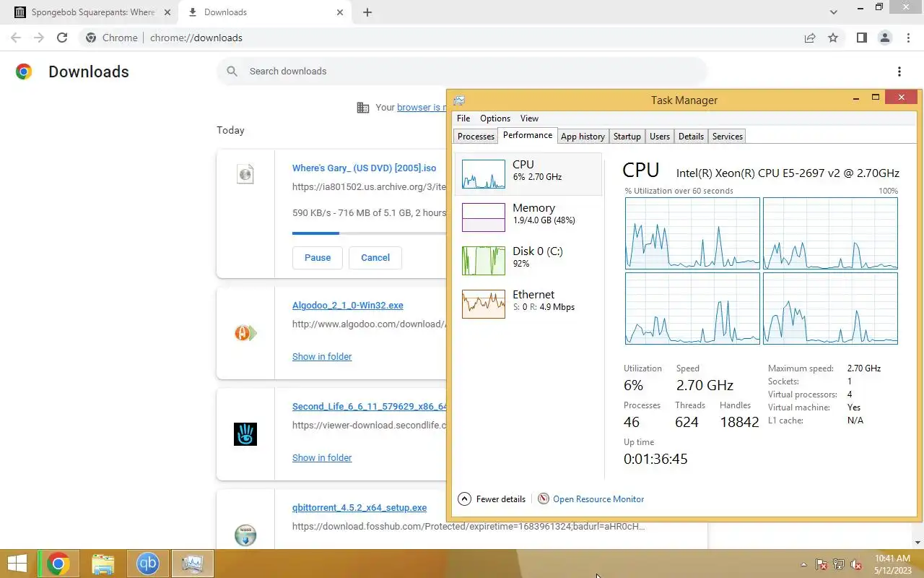Image resolution: width=924 pixels, height=578 pixels.
Task: Click the Chrome address bar URL
Action: [x=196, y=38]
